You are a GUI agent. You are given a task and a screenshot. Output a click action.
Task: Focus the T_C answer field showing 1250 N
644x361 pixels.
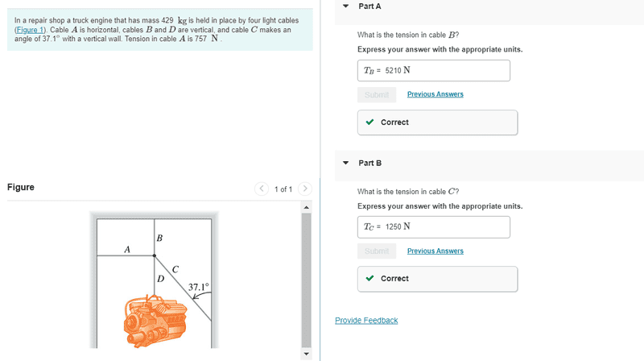(x=434, y=226)
